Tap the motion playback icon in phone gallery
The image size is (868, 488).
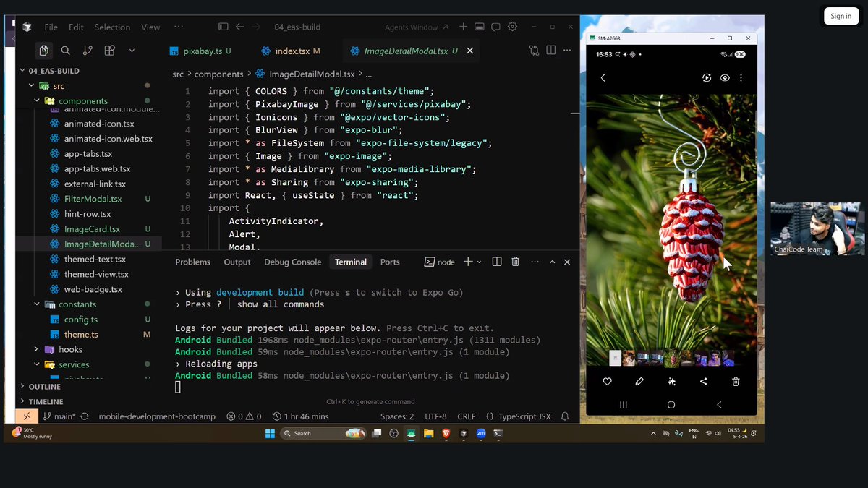[x=707, y=78]
